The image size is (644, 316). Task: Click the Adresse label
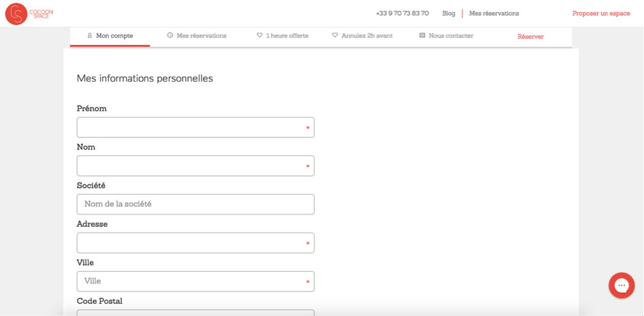(x=92, y=224)
